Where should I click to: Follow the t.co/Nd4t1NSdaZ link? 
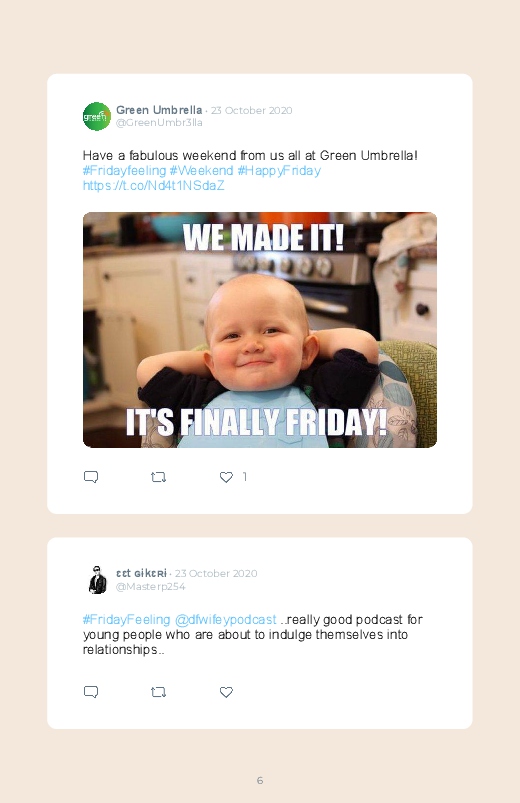click(154, 185)
